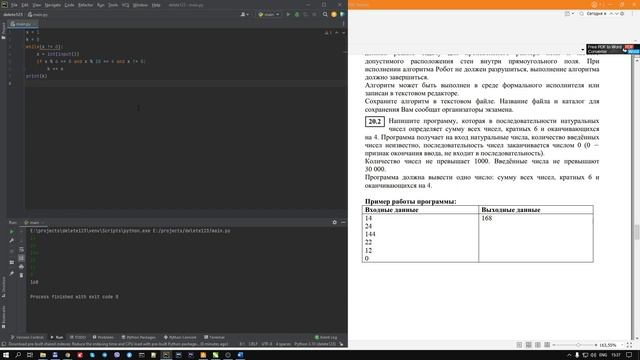Open the Run panel gear options
The height and width of the screenshot is (360, 640).
335,222
